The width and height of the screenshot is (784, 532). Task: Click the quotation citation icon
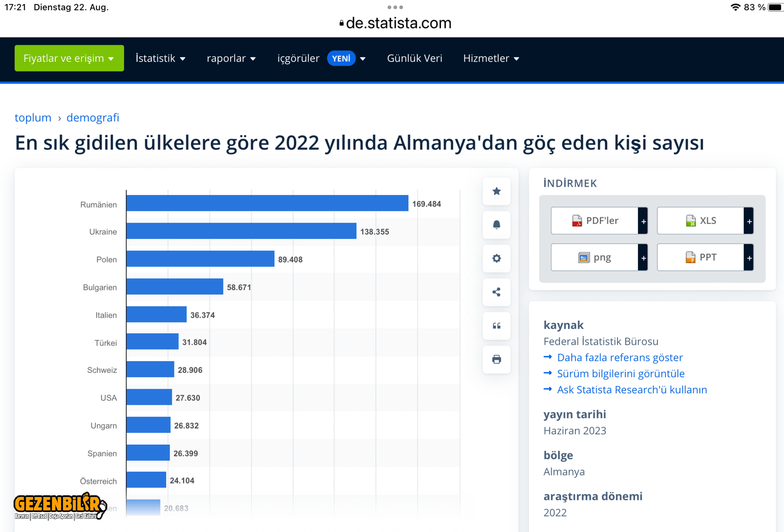496,326
